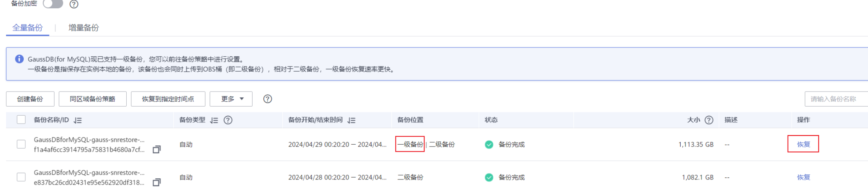The image size is (868, 187).
Task: Open the 增量备份 tab
Action: (x=84, y=28)
